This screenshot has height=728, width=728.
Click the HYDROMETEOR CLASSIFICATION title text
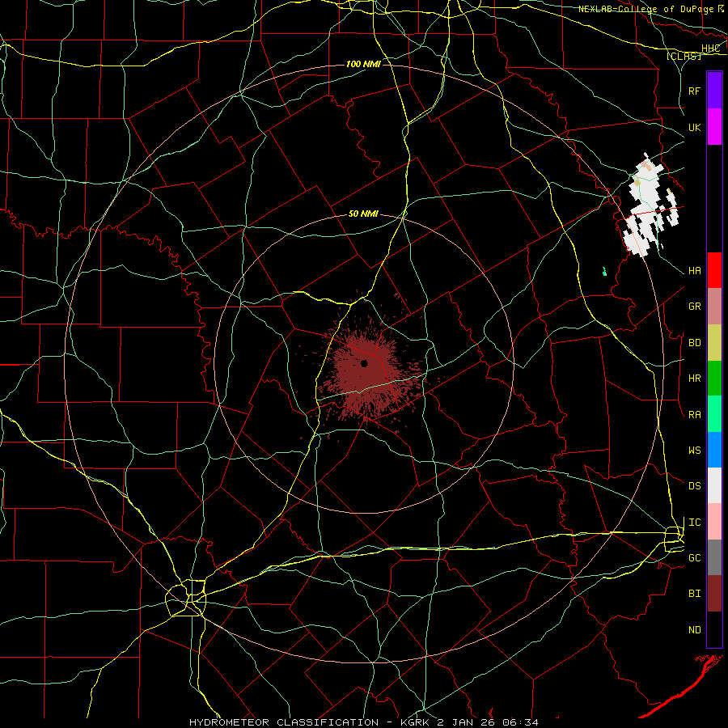[x=284, y=722]
